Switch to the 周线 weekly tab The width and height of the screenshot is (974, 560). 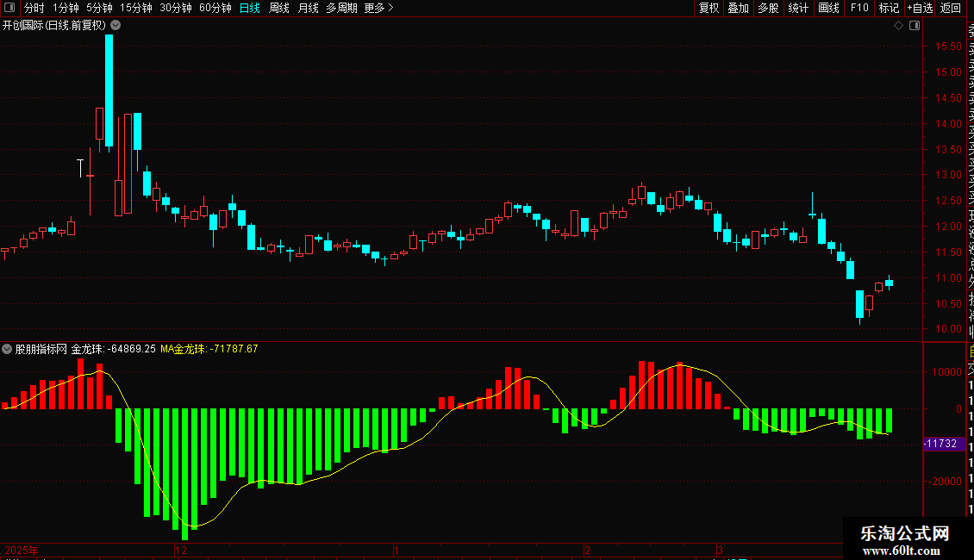[x=279, y=8]
